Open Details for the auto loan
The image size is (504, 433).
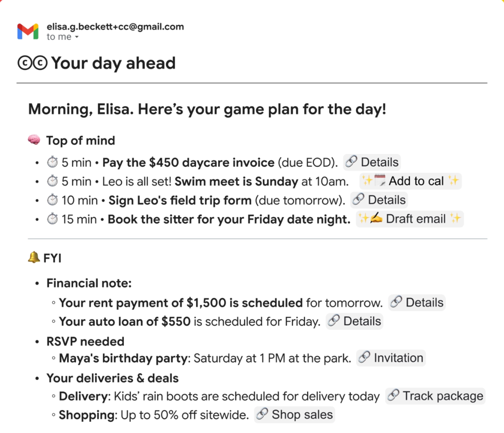(x=354, y=321)
